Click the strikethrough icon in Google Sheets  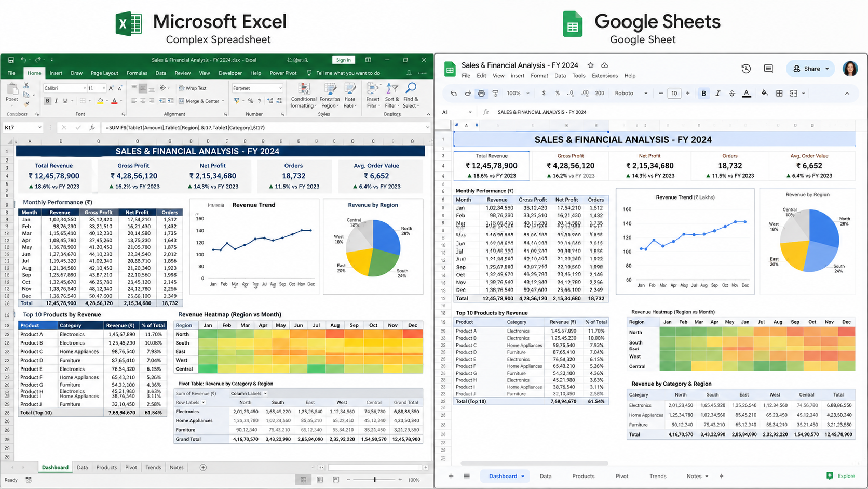click(x=732, y=94)
